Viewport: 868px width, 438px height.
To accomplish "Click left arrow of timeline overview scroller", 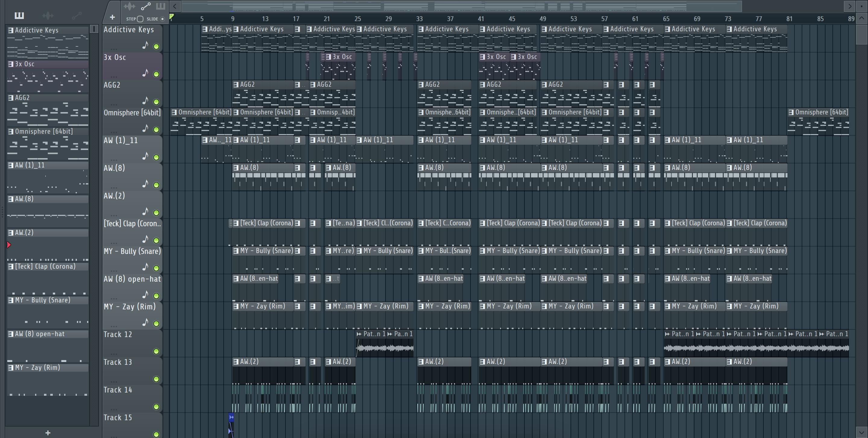I will point(175,6).
